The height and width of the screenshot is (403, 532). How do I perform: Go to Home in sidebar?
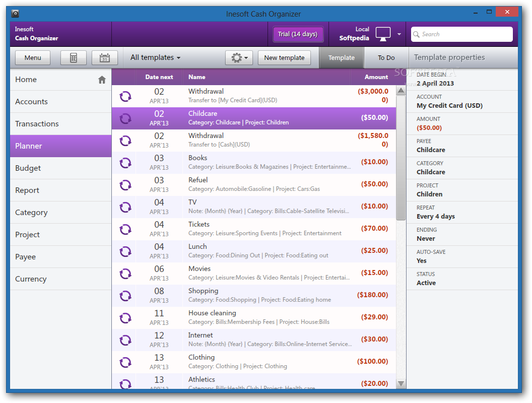(x=61, y=80)
